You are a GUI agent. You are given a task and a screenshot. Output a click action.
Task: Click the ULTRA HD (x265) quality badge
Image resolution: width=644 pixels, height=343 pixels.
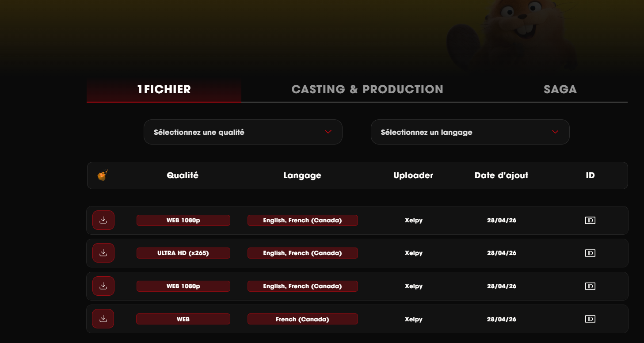(183, 253)
